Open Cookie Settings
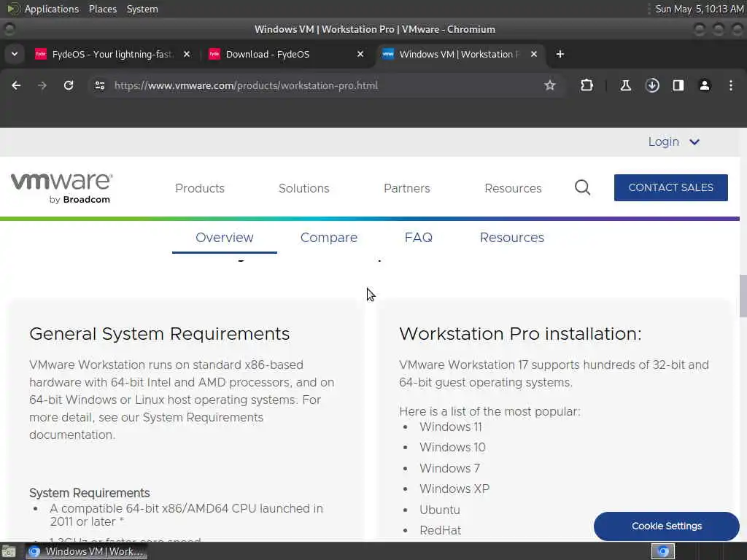Screen dimensions: 747x560 (x=667, y=526)
